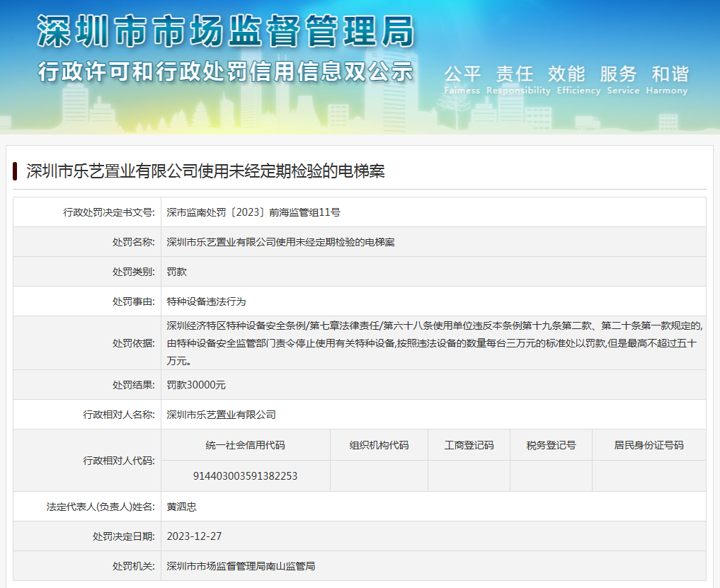Click the company name 深圳市乐艺置业有限公司 in the 行政相对人名称 row
720x588 pixels.
pyautogui.click(x=222, y=415)
